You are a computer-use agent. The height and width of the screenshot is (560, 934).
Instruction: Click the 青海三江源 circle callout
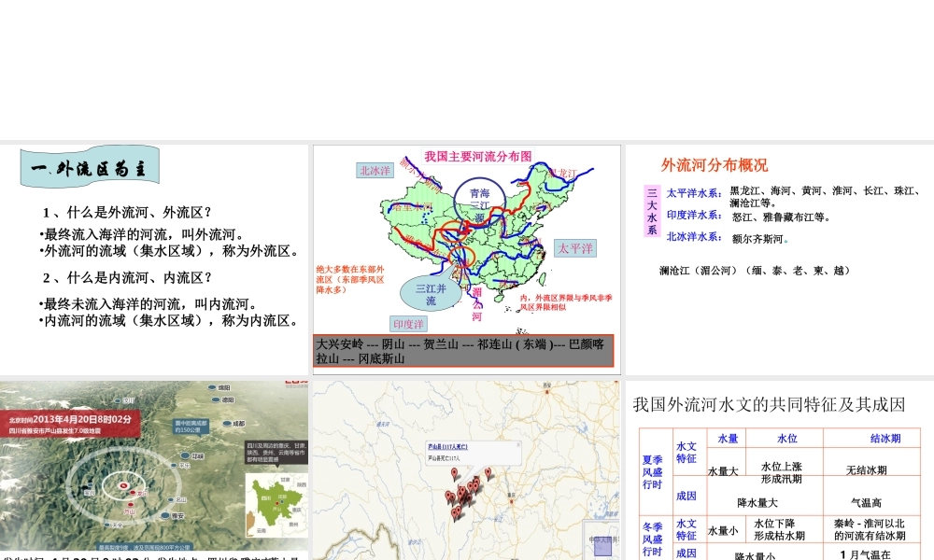[479, 203]
